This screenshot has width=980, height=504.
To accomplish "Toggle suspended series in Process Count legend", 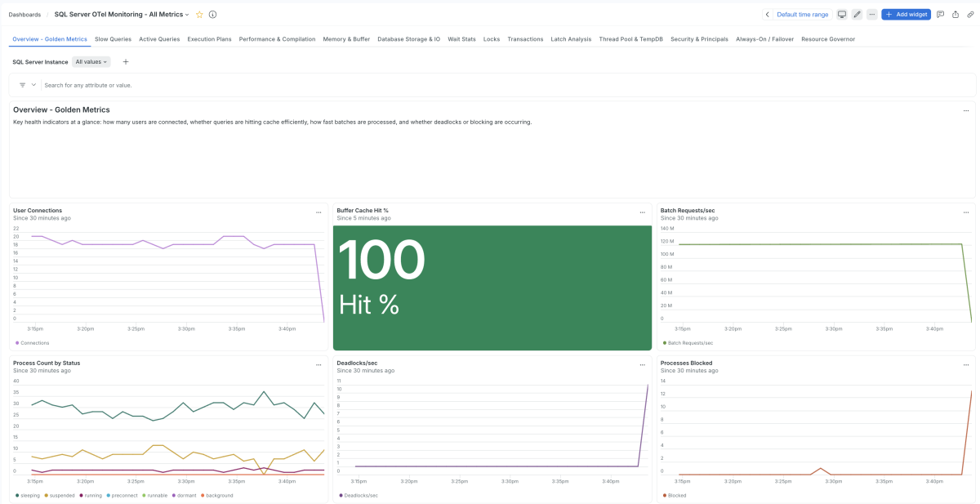I will pyautogui.click(x=60, y=495).
